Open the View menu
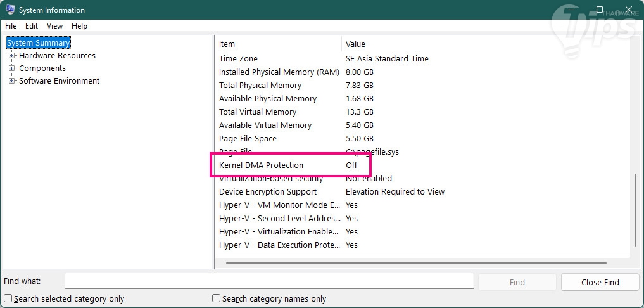 55,26
